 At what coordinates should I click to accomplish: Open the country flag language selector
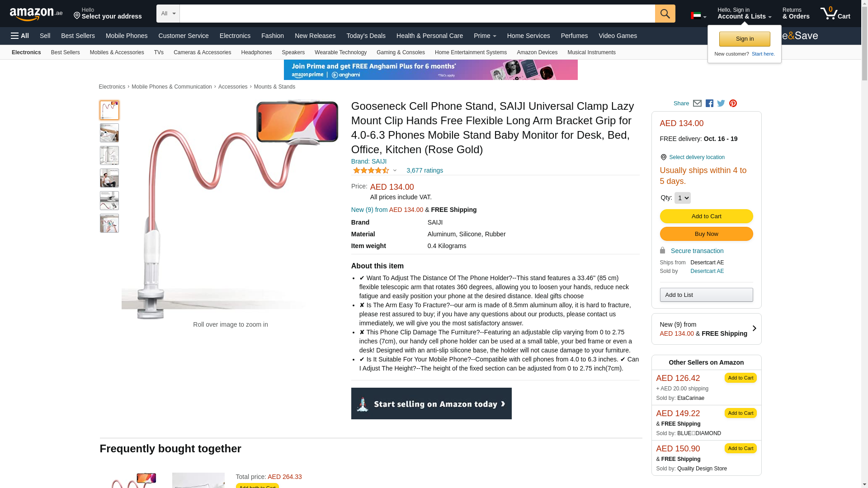click(698, 16)
